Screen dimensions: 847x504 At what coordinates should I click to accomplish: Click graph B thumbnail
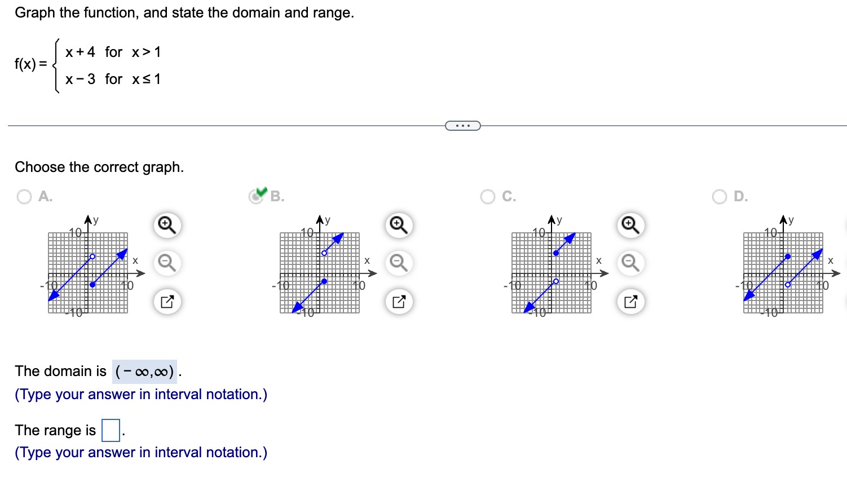point(320,272)
